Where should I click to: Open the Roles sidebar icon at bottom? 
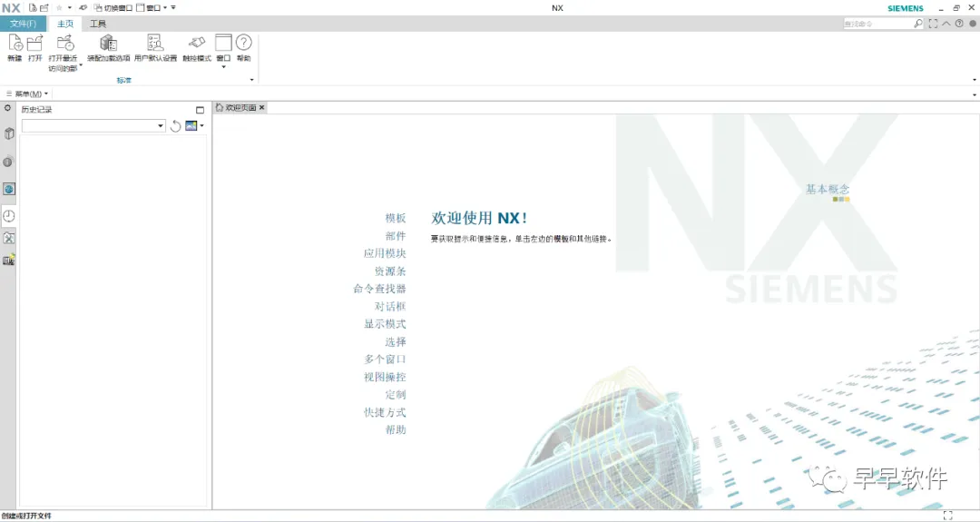pos(9,260)
